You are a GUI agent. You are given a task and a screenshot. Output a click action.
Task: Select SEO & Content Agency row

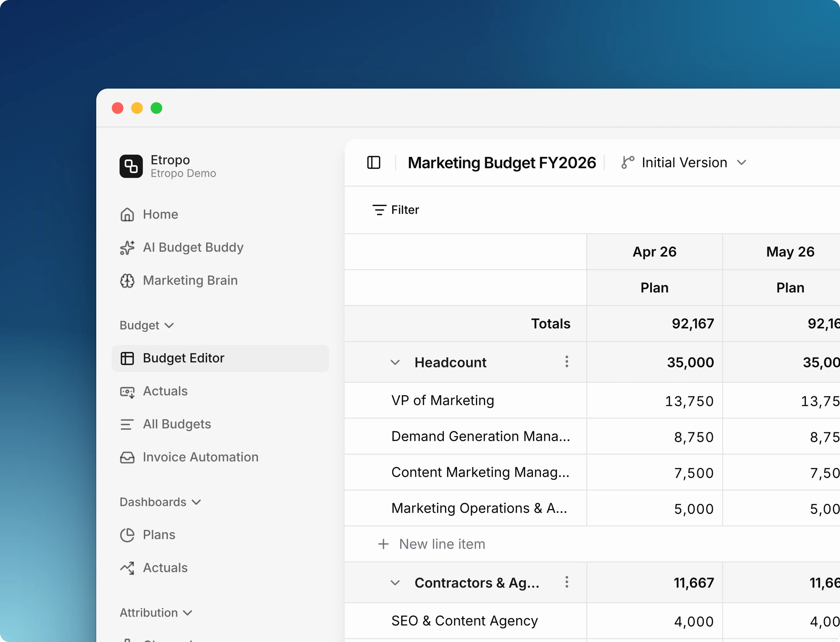465,621
